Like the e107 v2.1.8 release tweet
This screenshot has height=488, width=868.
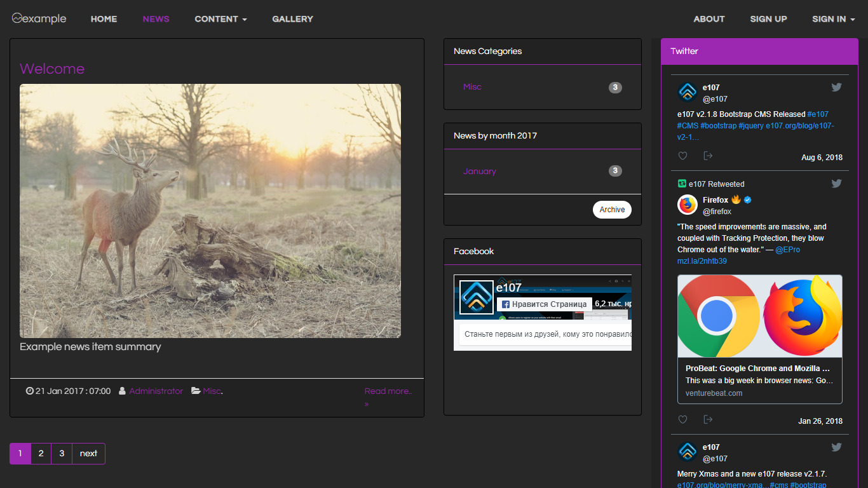tap(682, 156)
